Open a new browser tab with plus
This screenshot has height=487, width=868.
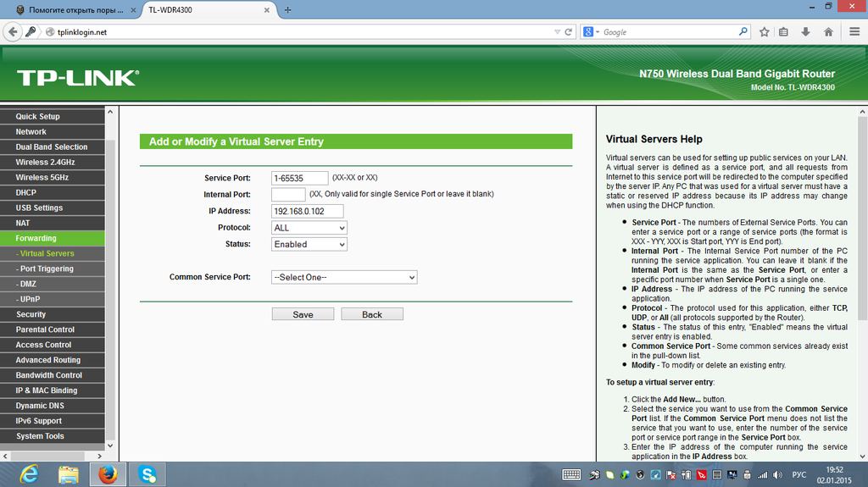pyautogui.click(x=287, y=10)
